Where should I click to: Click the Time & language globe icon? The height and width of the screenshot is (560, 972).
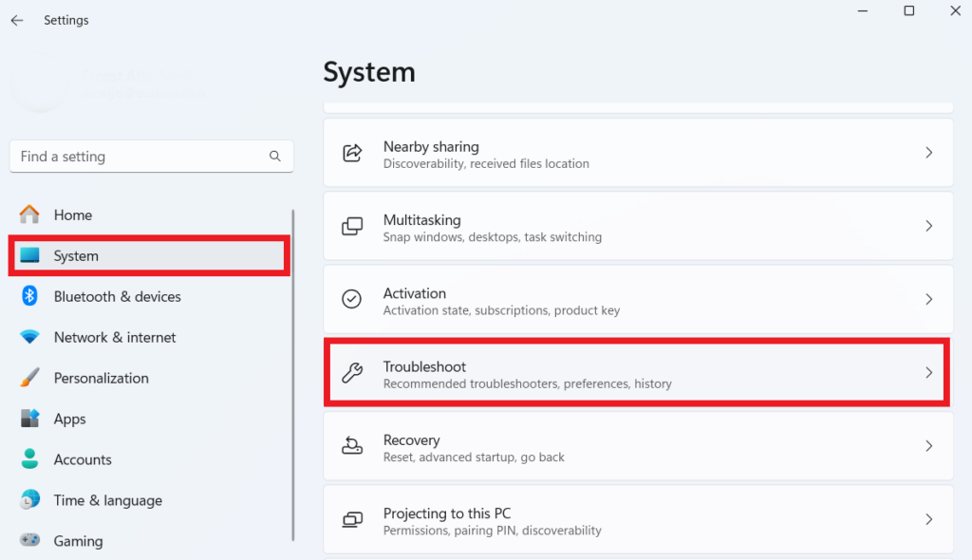coord(29,500)
